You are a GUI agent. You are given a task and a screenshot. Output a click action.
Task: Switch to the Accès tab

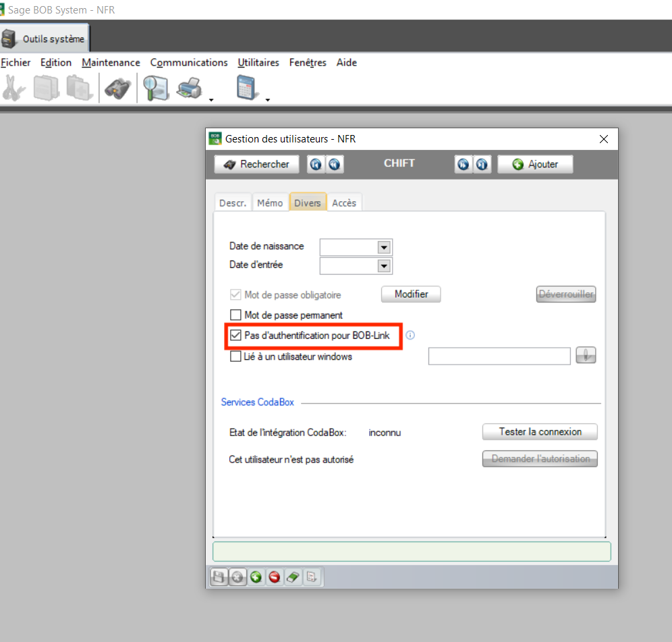click(x=344, y=203)
